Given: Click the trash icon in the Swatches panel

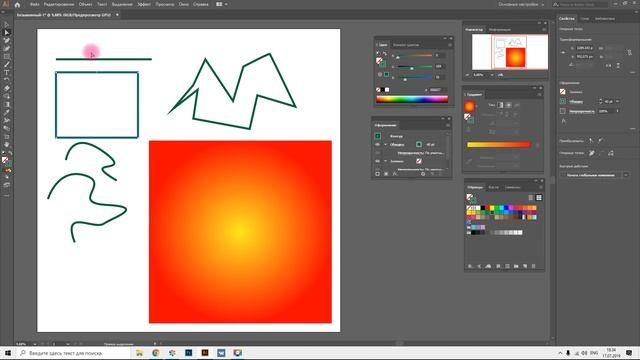Looking at the screenshot, I should tap(533, 266).
